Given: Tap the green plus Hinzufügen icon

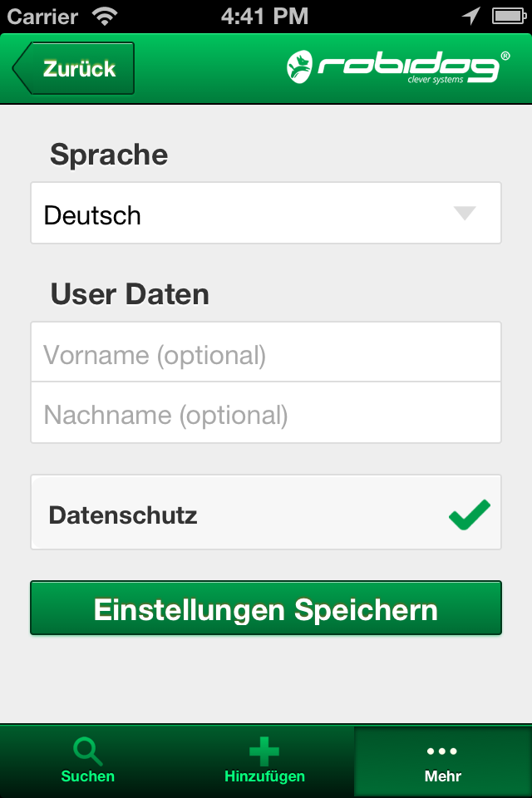Looking at the screenshot, I should click(264, 751).
